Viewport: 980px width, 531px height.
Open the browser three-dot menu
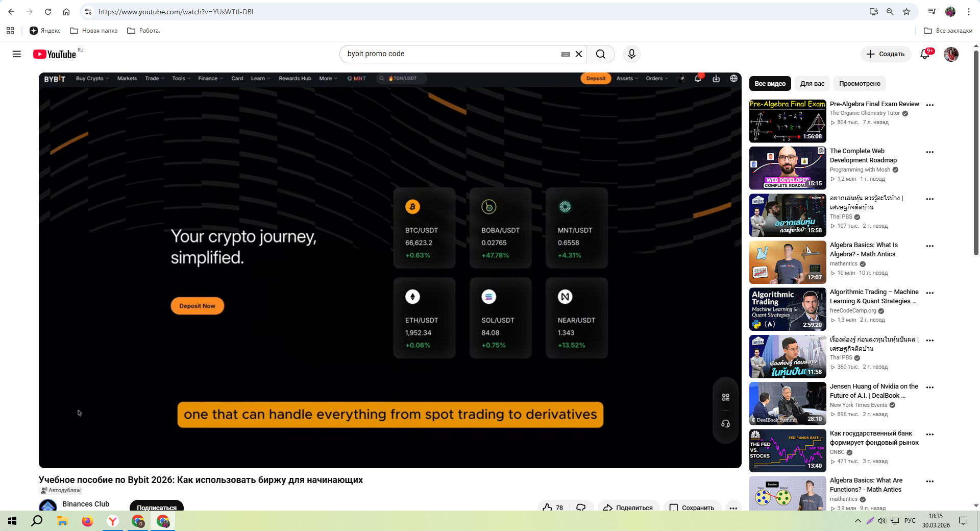coord(969,12)
